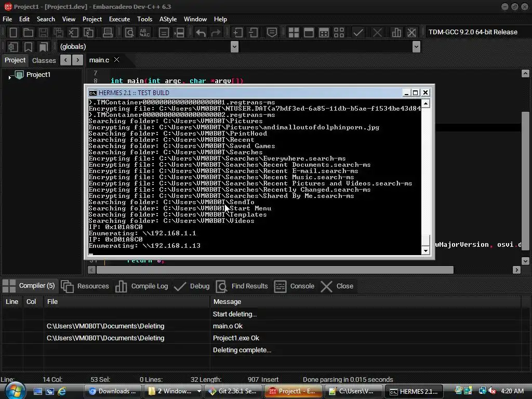Open Find with the magnifier icon
The image size is (532, 399).
point(129,33)
